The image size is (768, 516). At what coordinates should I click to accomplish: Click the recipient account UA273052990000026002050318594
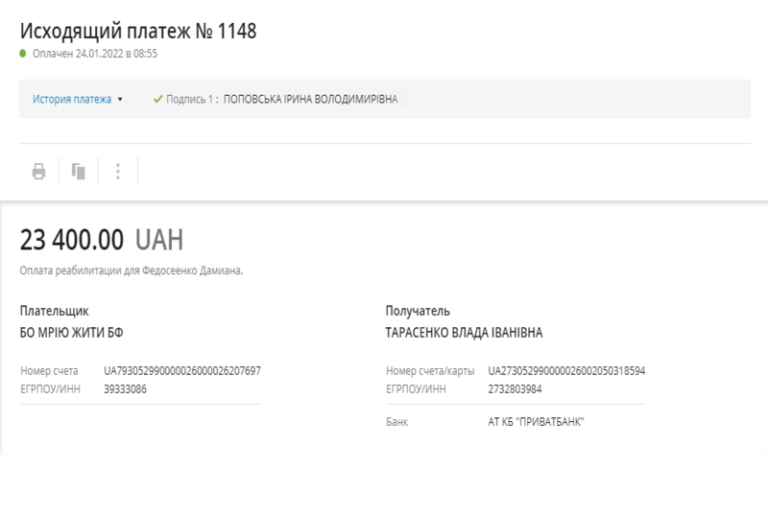[567, 371]
